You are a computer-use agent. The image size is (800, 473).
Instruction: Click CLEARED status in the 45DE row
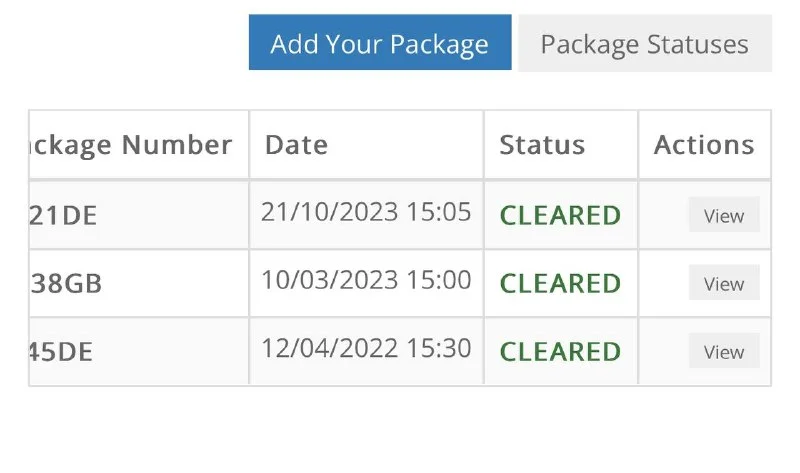click(560, 352)
